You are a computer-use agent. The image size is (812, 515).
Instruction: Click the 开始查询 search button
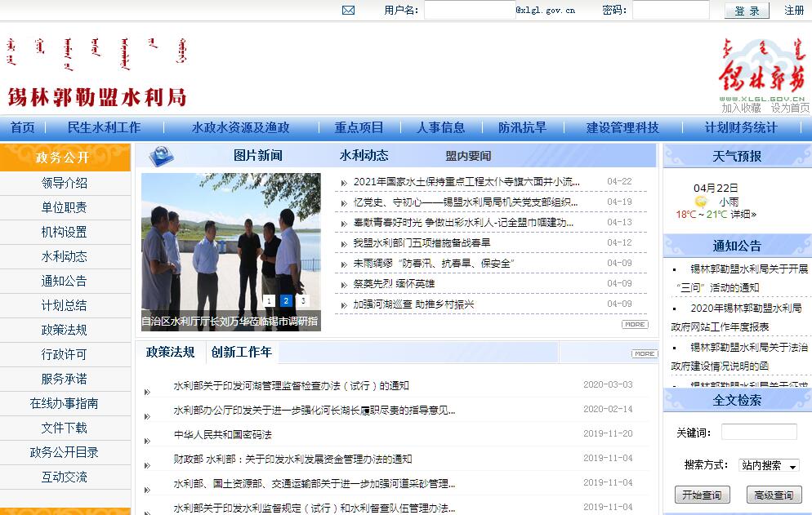(702, 495)
